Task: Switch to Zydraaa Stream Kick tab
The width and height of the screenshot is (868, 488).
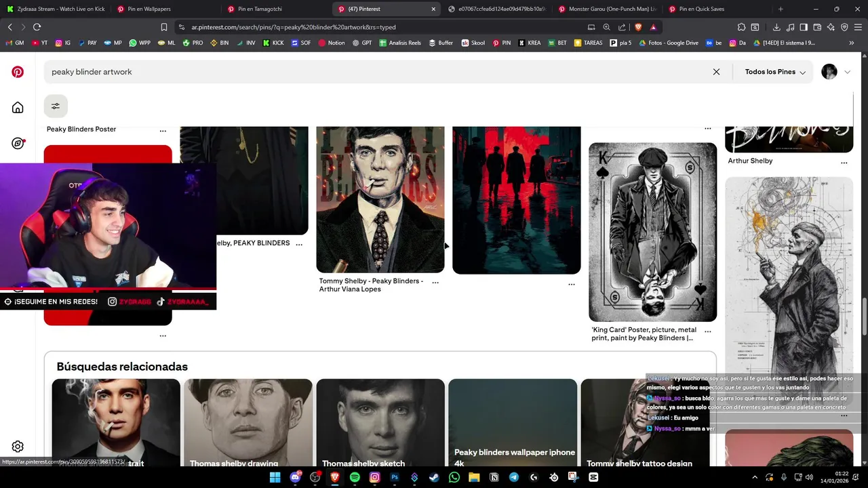Action: [x=56, y=9]
